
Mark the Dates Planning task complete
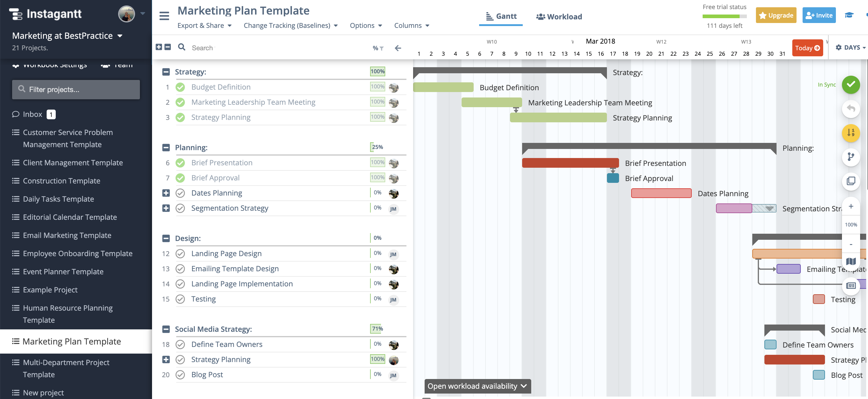coord(180,193)
